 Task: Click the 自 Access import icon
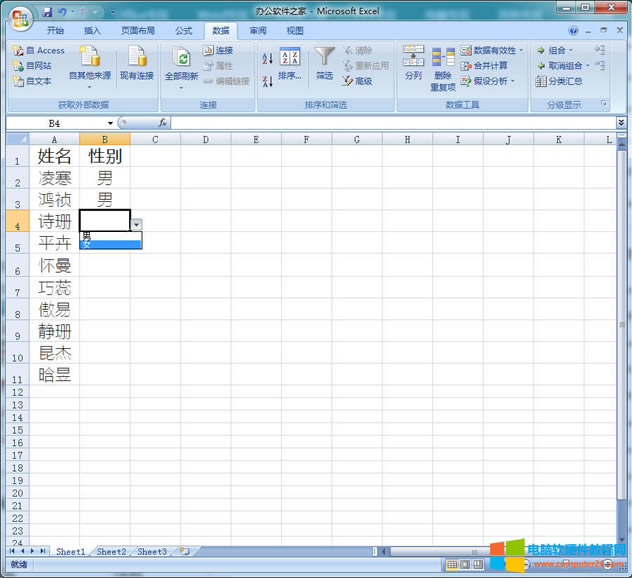[38, 50]
